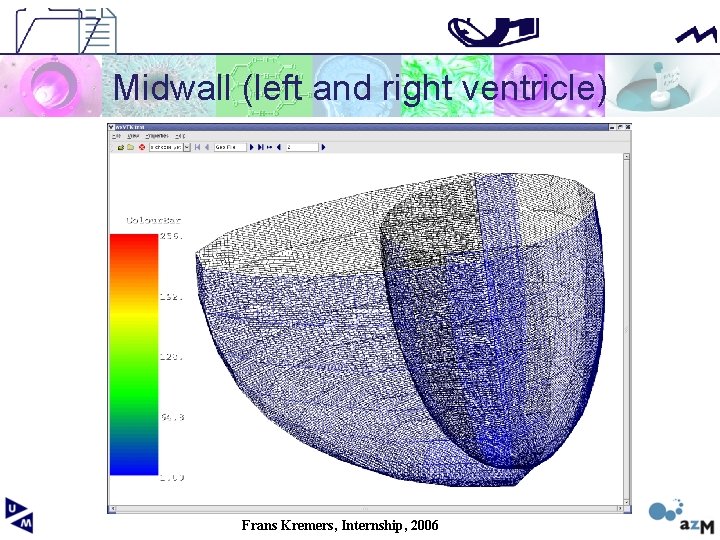
Task: Minimize the VTK viewer window
Action: (x=613, y=127)
